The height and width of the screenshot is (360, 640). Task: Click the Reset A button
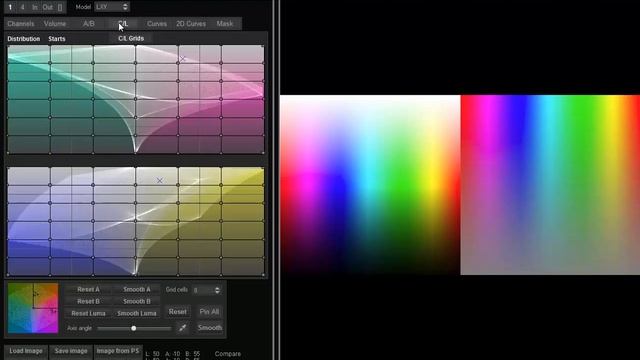click(88, 289)
